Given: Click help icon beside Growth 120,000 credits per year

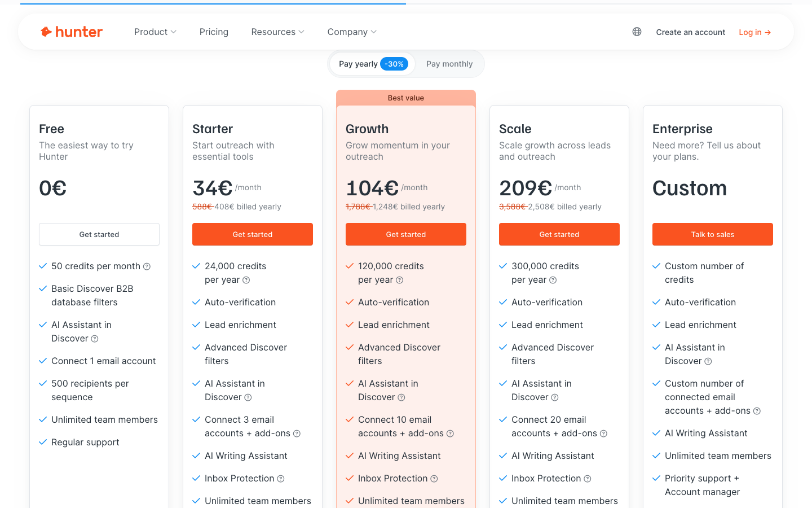Looking at the screenshot, I should click(399, 280).
